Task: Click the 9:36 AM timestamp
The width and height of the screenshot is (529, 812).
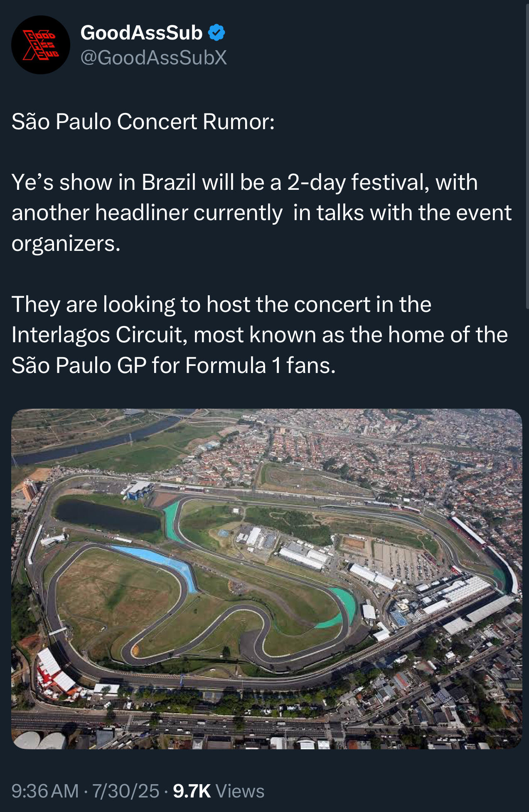Action: click(45, 791)
